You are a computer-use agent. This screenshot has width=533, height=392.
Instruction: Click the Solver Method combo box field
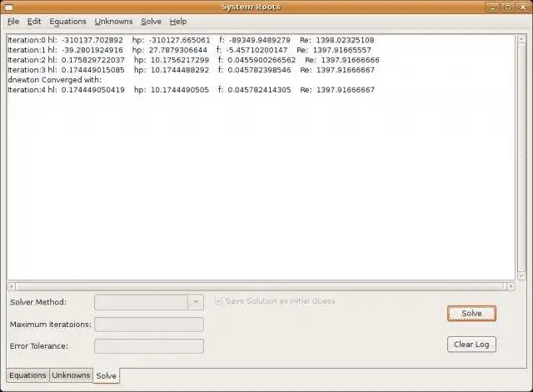pos(142,302)
